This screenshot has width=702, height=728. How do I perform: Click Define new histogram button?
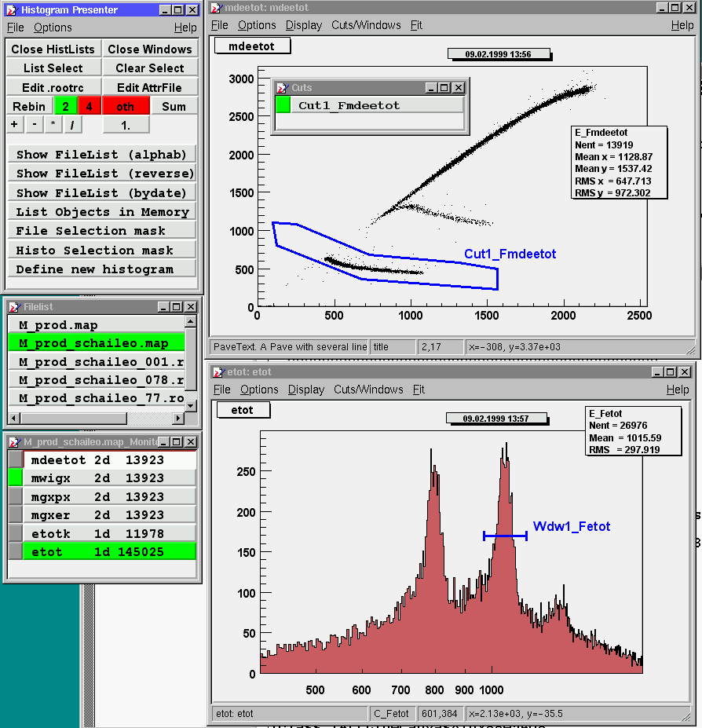(102, 269)
